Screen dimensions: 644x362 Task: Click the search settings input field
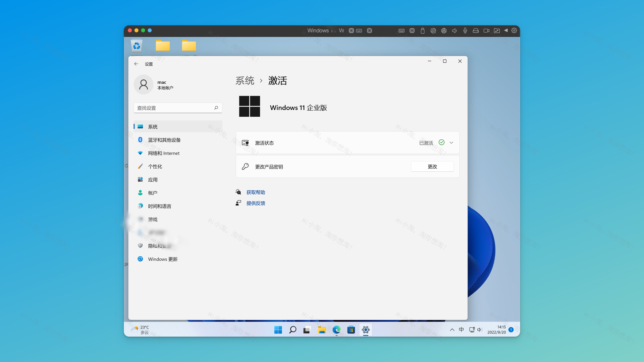tap(178, 108)
